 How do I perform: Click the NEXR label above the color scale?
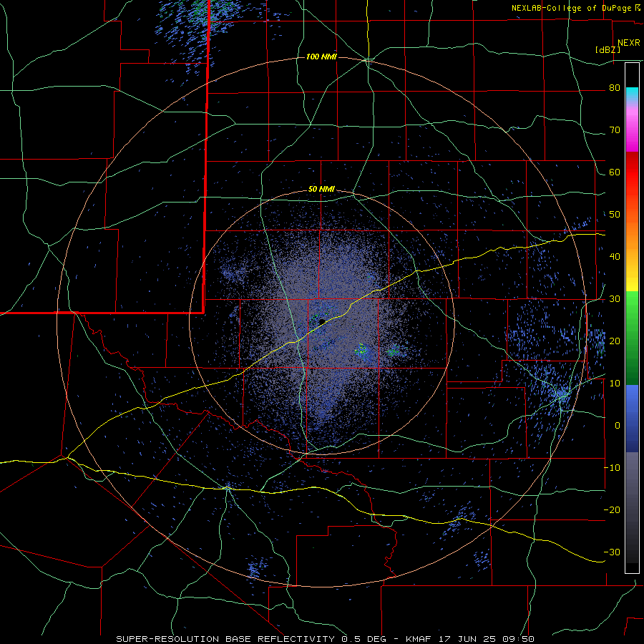pos(628,43)
